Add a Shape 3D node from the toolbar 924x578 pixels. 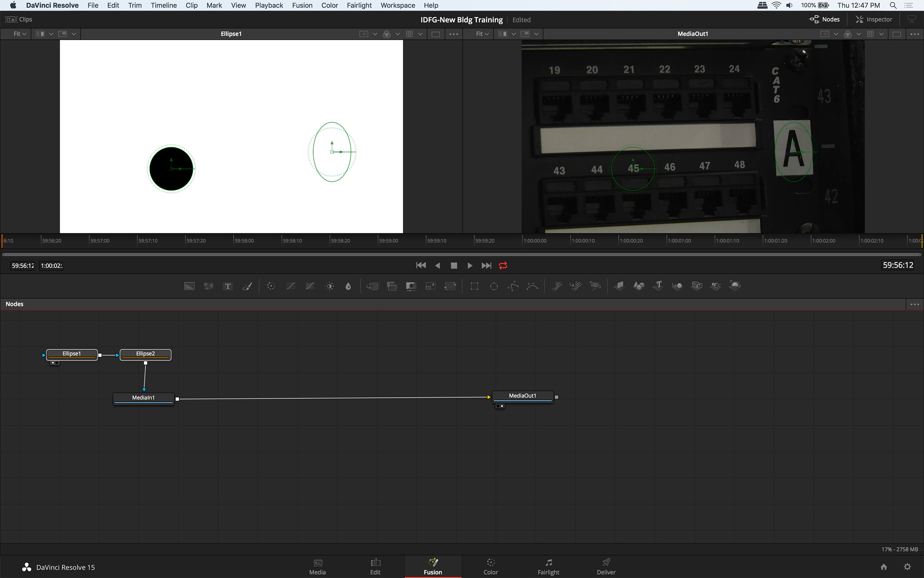pyautogui.click(x=639, y=285)
